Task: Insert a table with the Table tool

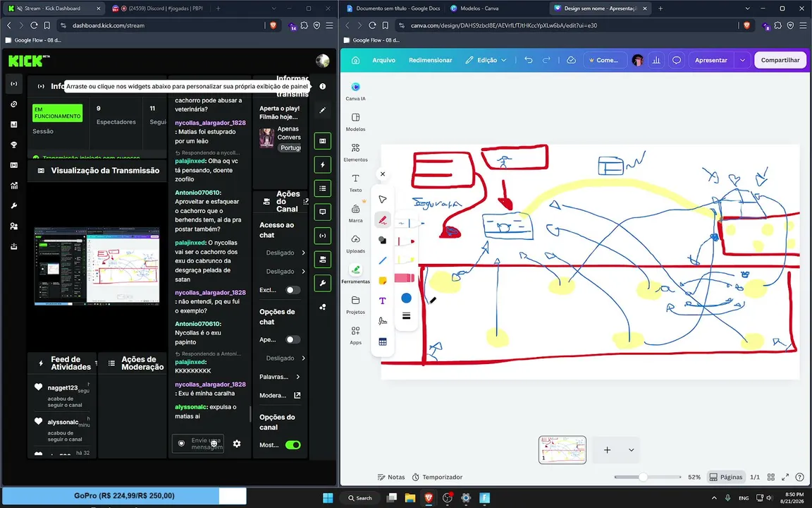Action: coord(383,341)
